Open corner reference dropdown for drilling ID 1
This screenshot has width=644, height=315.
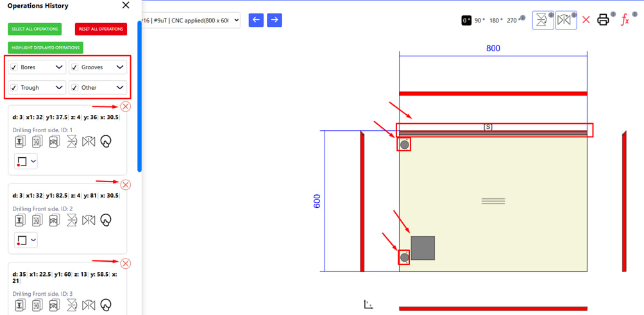click(x=26, y=162)
